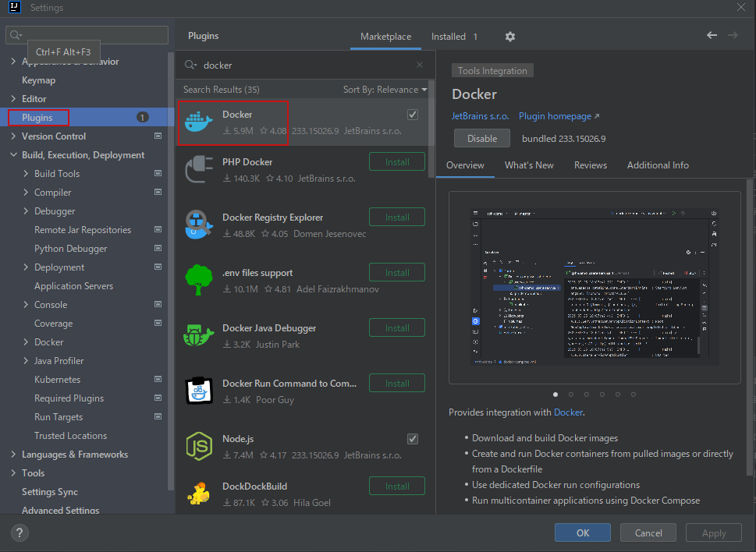Open the Additional Info tab
Screen dimensions: 756x552
[x=658, y=165]
